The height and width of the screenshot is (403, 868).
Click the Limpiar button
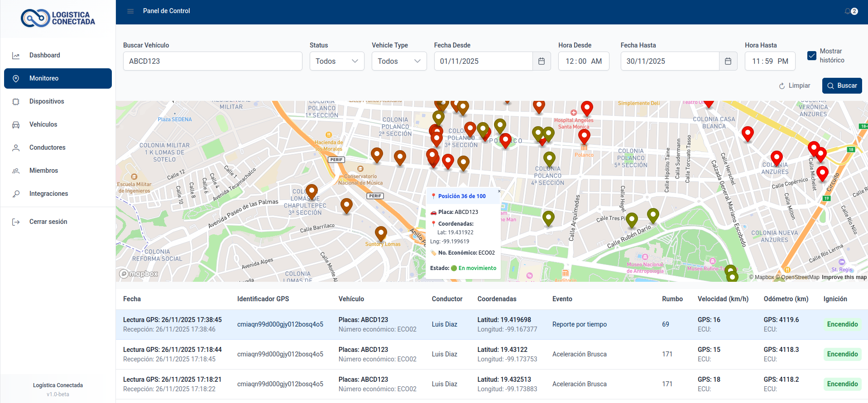click(x=795, y=85)
